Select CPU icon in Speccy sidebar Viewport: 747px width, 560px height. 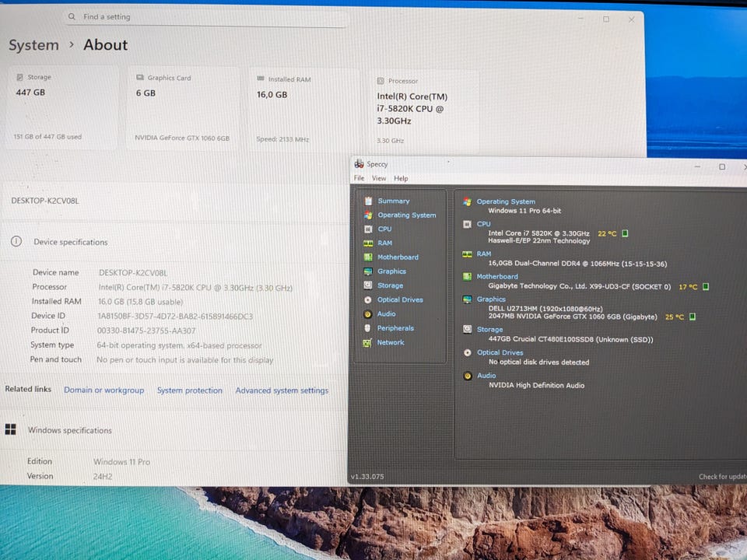tap(368, 229)
